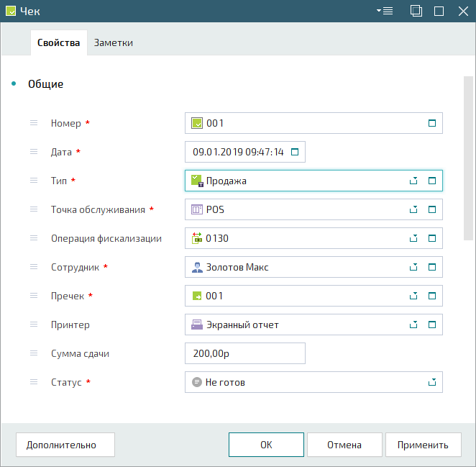This screenshot has width=476, height=467.
Task: Open the Принтер field square button
Action: point(432,325)
